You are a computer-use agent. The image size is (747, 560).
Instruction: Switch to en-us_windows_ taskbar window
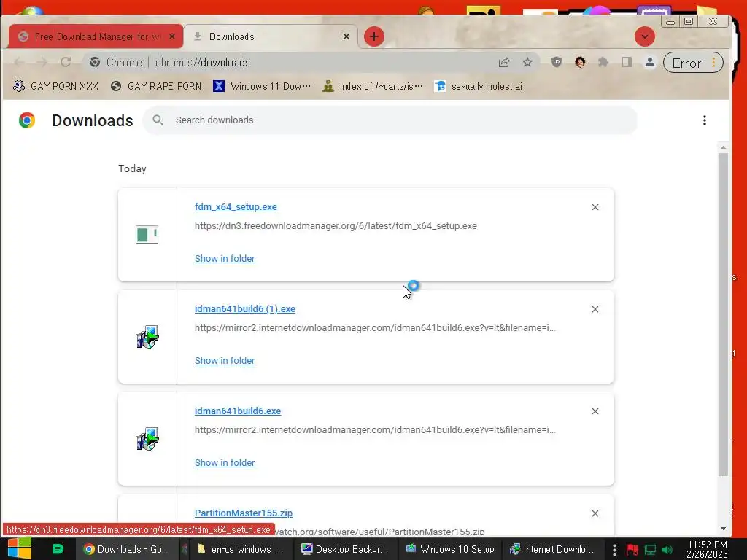click(x=241, y=549)
